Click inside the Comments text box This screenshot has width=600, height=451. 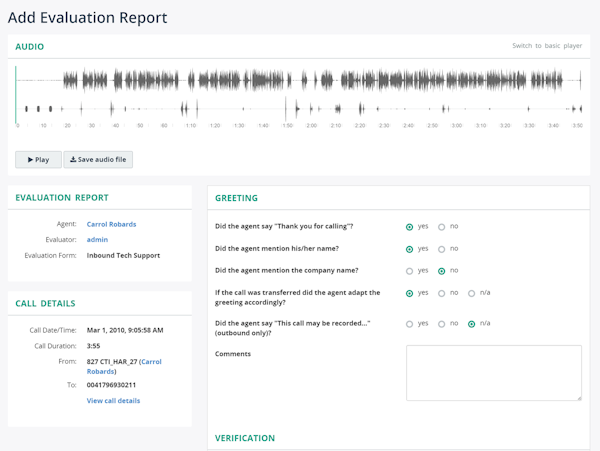[x=494, y=373]
